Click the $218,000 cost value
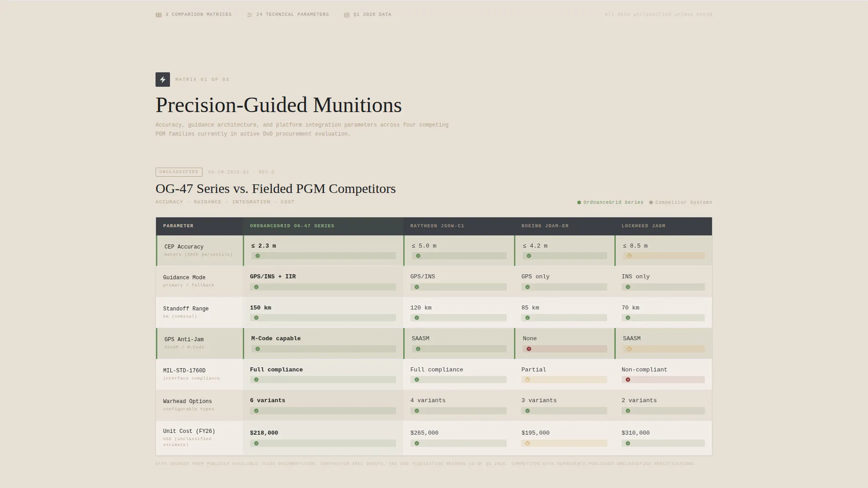This screenshot has height=488, width=868. click(x=264, y=433)
